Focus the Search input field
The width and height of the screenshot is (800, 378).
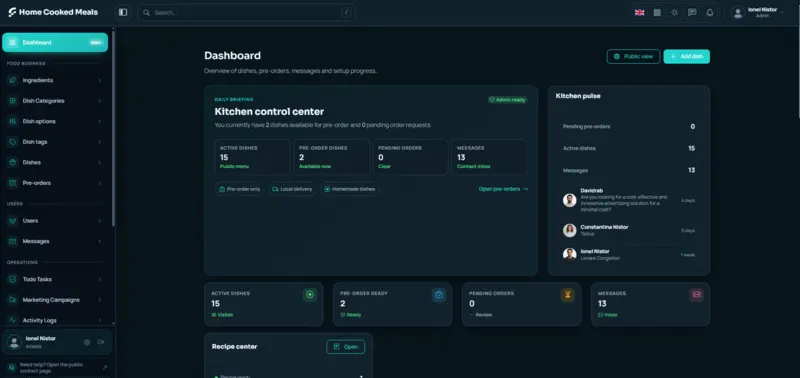pyautogui.click(x=246, y=12)
